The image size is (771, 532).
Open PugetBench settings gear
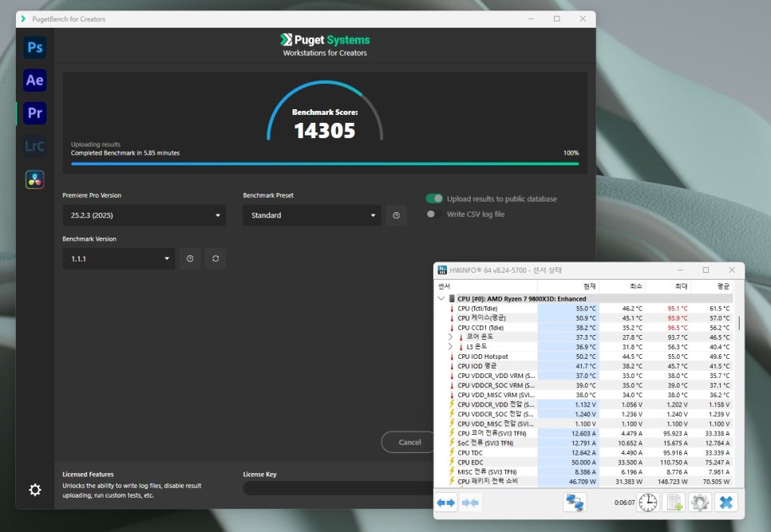(35, 489)
